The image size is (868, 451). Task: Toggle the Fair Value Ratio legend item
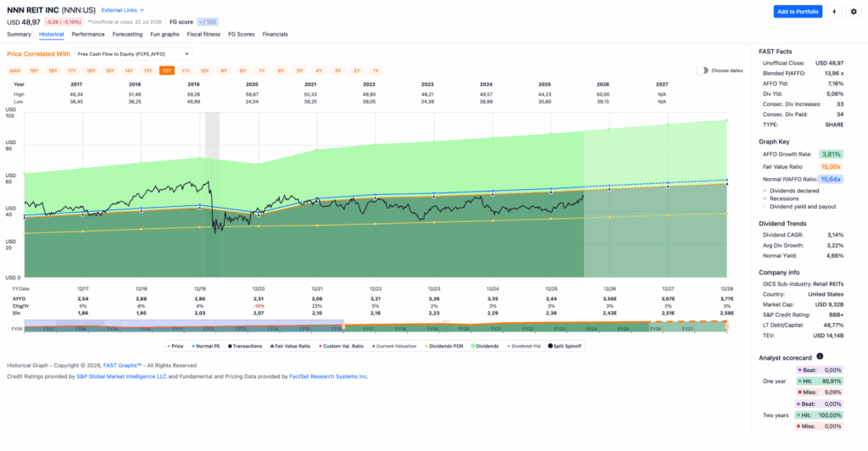pyautogui.click(x=290, y=346)
